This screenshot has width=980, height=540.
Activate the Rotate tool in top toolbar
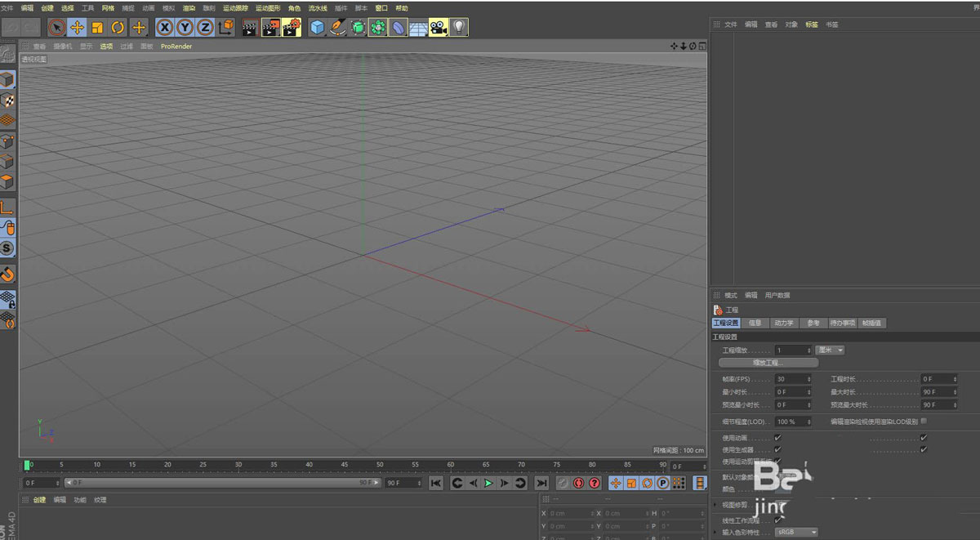pyautogui.click(x=118, y=27)
